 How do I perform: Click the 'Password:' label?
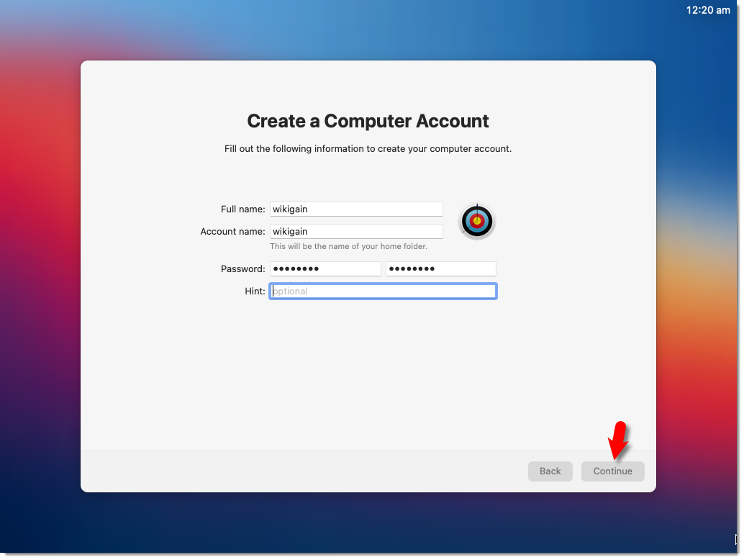pyautogui.click(x=243, y=269)
